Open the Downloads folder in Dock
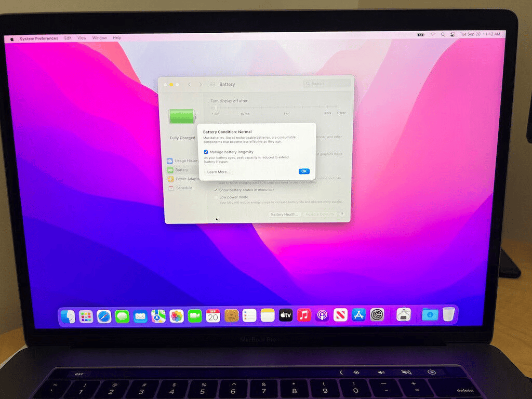532x399 pixels. (430, 314)
